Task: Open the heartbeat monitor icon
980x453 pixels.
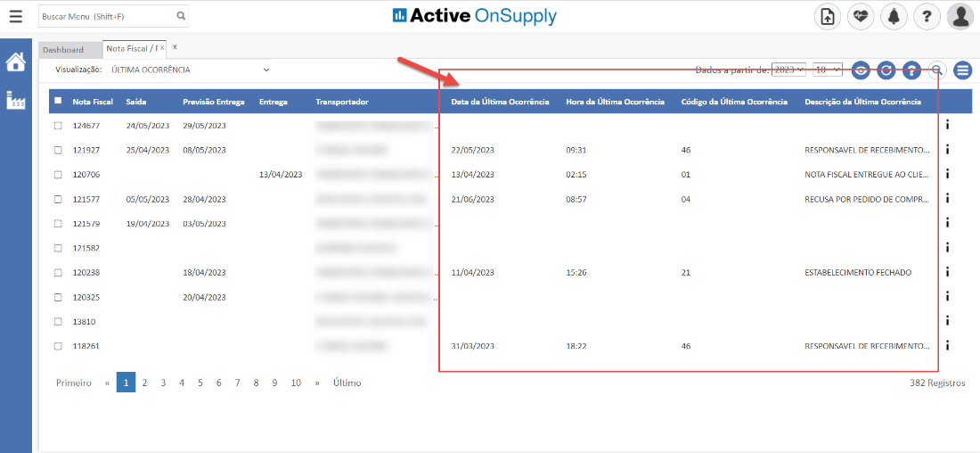Action: (860, 16)
